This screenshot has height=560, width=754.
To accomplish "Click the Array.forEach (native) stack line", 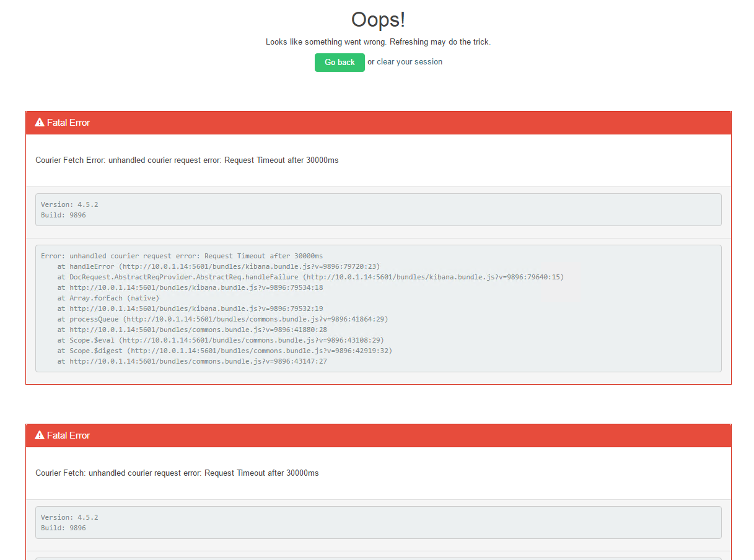I will pyautogui.click(x=108, y=298).
